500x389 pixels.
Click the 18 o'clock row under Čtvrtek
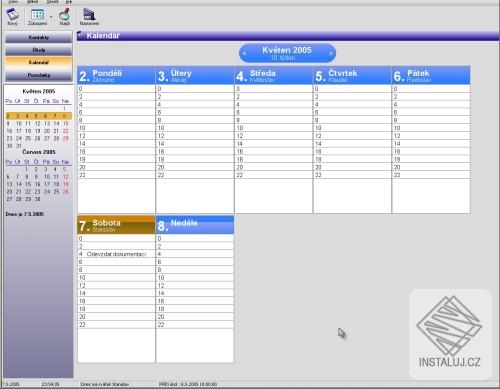(x=352, y=159)
